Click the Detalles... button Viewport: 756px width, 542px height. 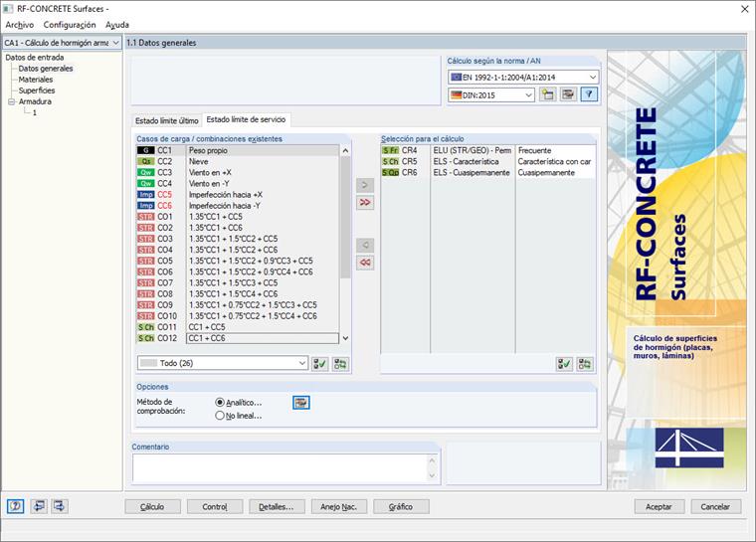[277, 507]
